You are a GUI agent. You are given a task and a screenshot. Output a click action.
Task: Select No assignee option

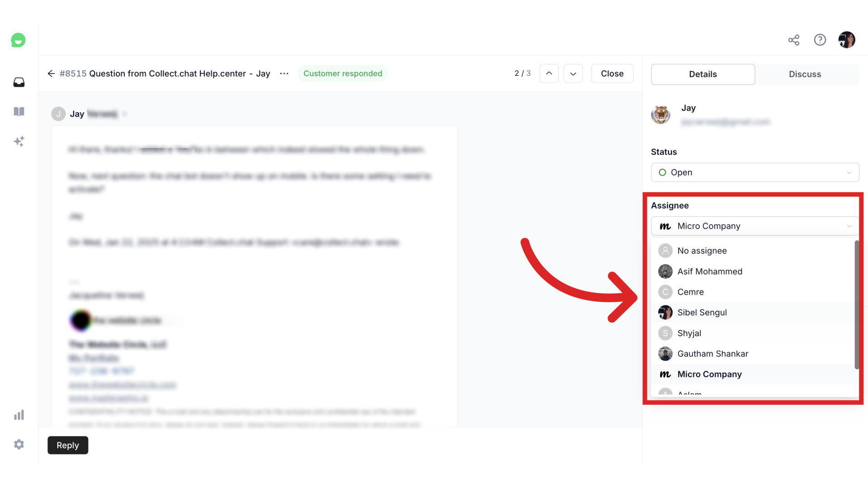click(x=702, y=250)
